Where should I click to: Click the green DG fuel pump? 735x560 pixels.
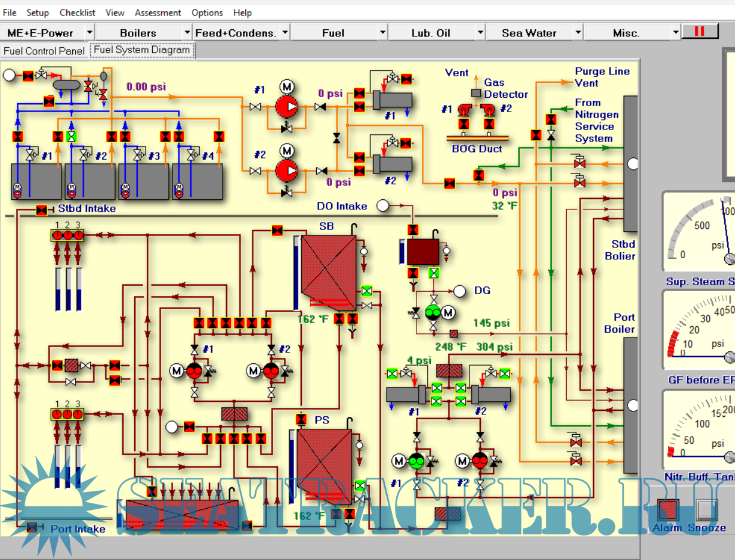coord(433,313)
